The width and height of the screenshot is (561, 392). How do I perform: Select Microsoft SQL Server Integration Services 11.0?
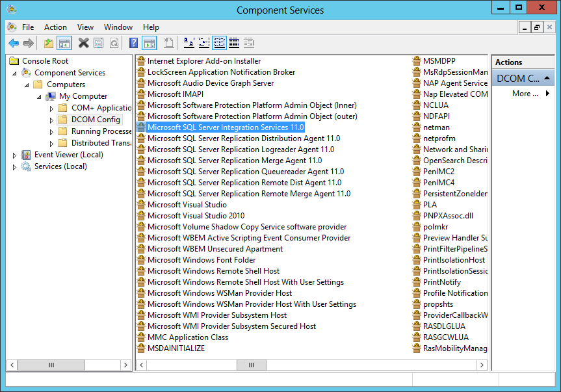click(226, 127)
